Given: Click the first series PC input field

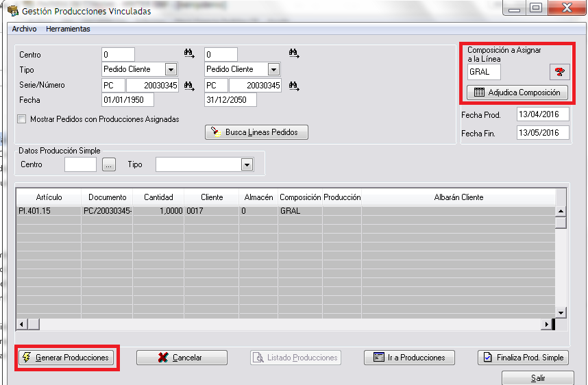Looking at the screenshot, I should tap(113, 86).
